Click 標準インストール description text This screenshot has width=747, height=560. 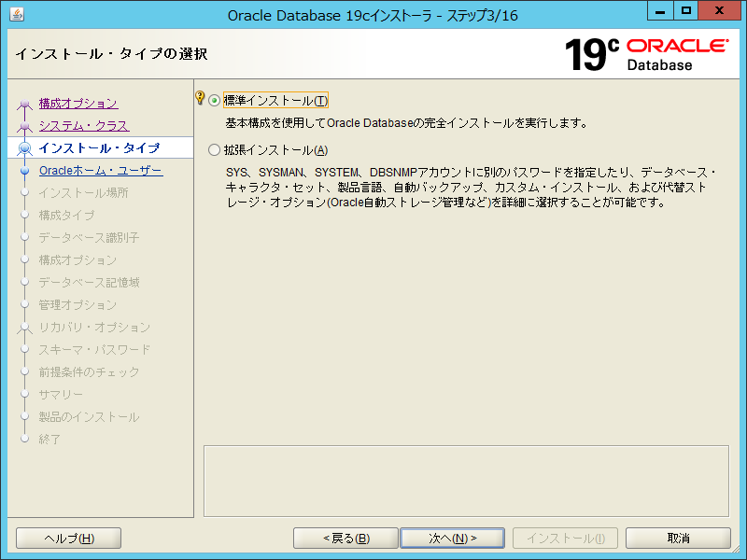tap(406, 123)
